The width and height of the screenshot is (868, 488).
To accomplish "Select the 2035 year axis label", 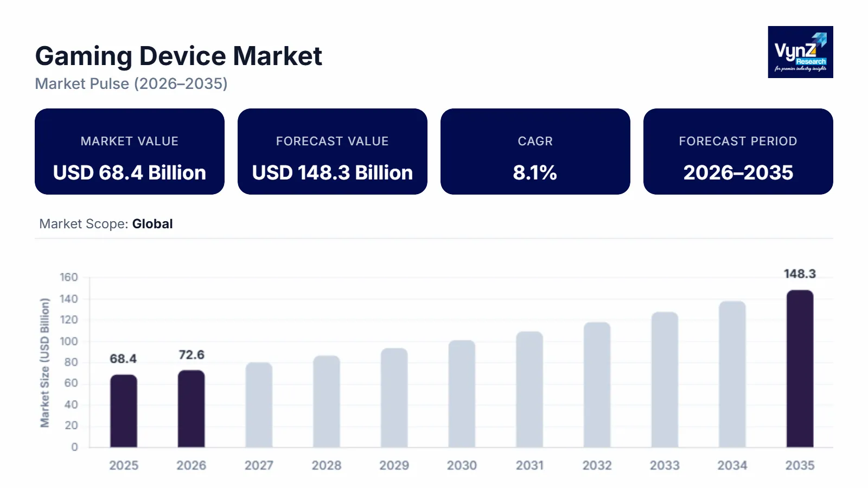I will click(799, 465).
